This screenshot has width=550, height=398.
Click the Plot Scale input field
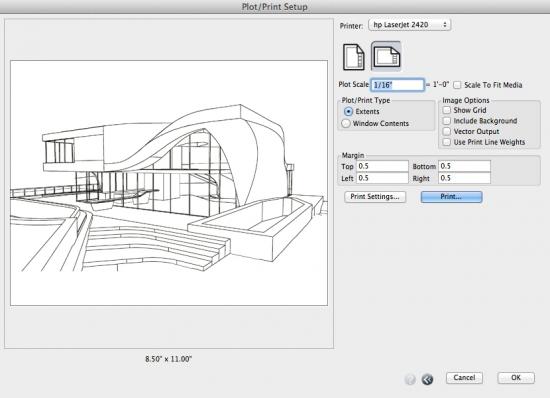pos(398,85)
